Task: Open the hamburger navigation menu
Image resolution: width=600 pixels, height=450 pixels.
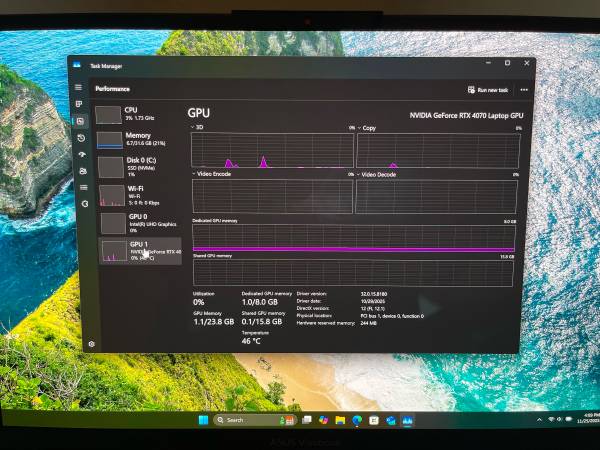Action: (x=79, y=87)
